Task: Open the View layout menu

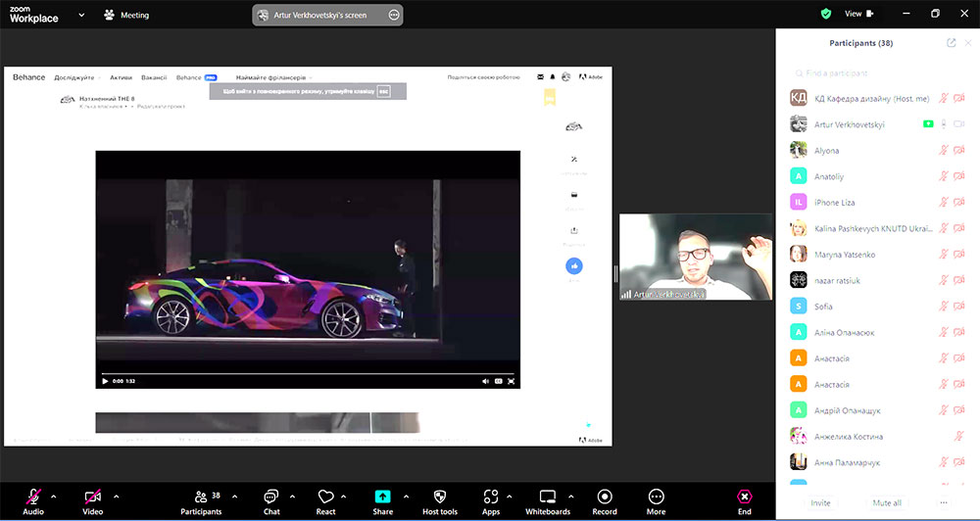Action: (858, 14)
